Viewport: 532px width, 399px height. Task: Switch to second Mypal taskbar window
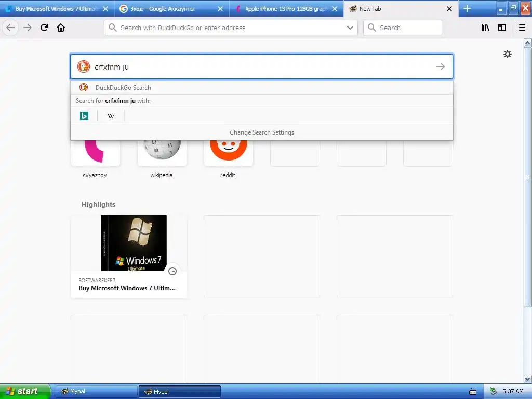pos(179,392)
